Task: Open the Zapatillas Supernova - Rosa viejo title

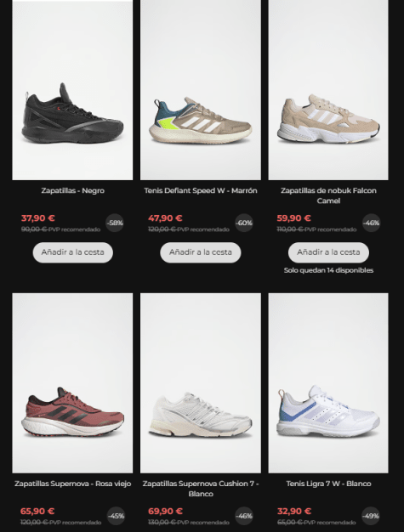Action: [x=72, y=484]
